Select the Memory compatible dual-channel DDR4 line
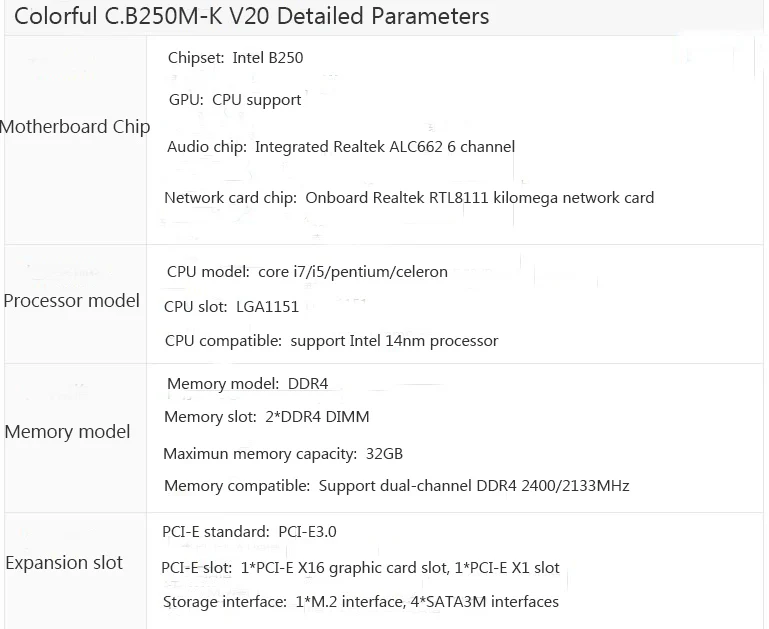This screenshot has width=769, height=629. click(397, 486)
